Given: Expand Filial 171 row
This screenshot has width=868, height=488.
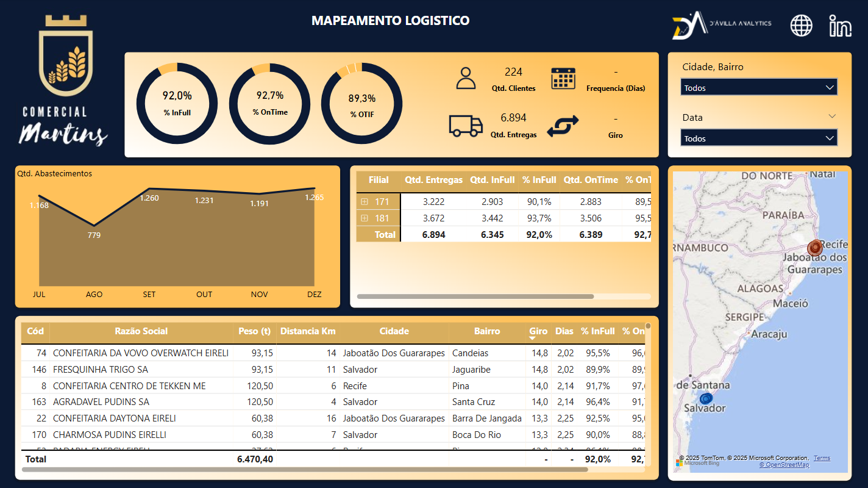Looking at the screenshot, I should coord(365,201).
